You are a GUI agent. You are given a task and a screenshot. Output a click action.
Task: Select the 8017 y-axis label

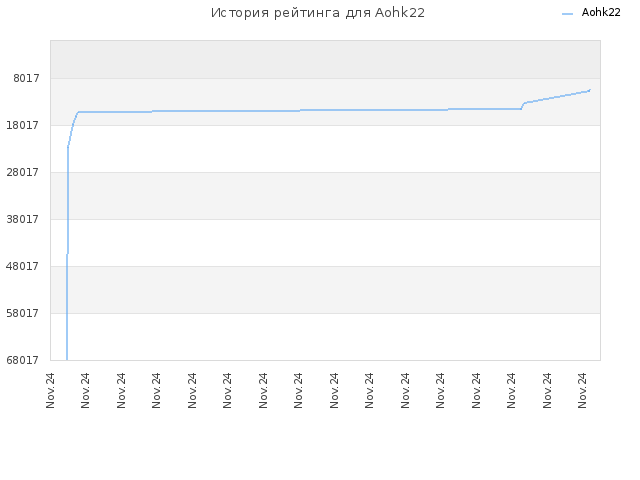coord(26,78)
